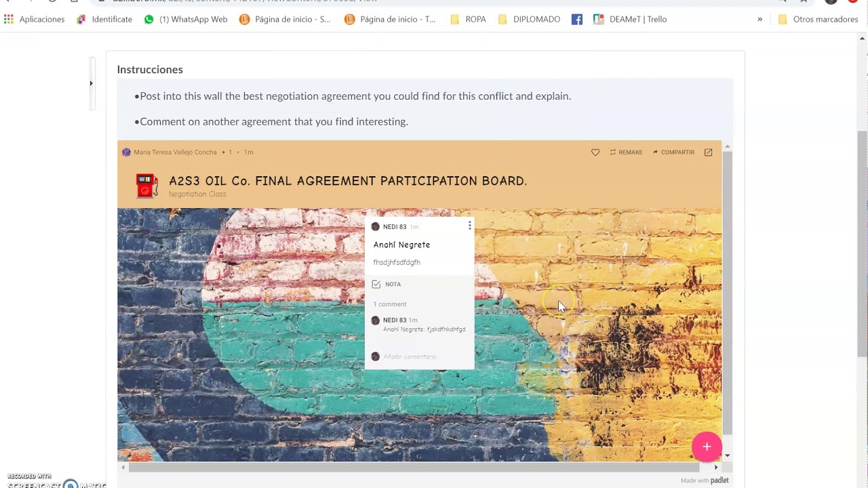
Task: Click the '1 comment' label
Action: (x=390, y=304)
